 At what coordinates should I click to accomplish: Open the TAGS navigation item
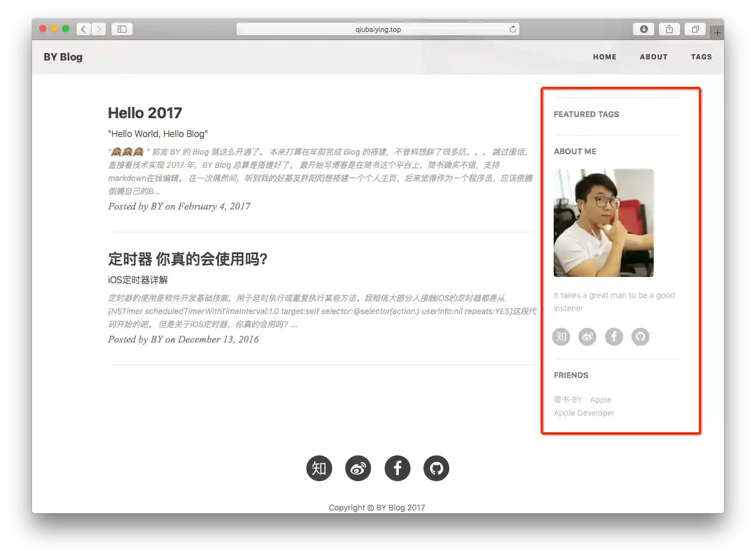click(x=701, y=57)
